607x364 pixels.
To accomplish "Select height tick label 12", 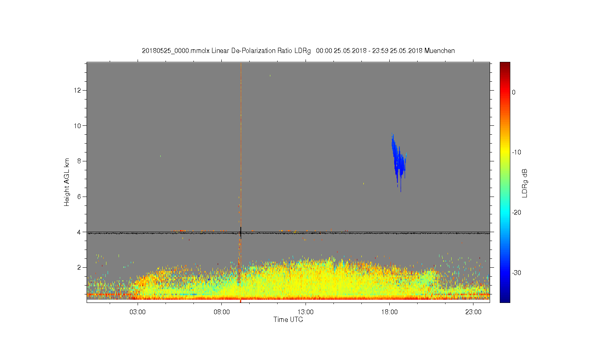I will tap(78, 90).
